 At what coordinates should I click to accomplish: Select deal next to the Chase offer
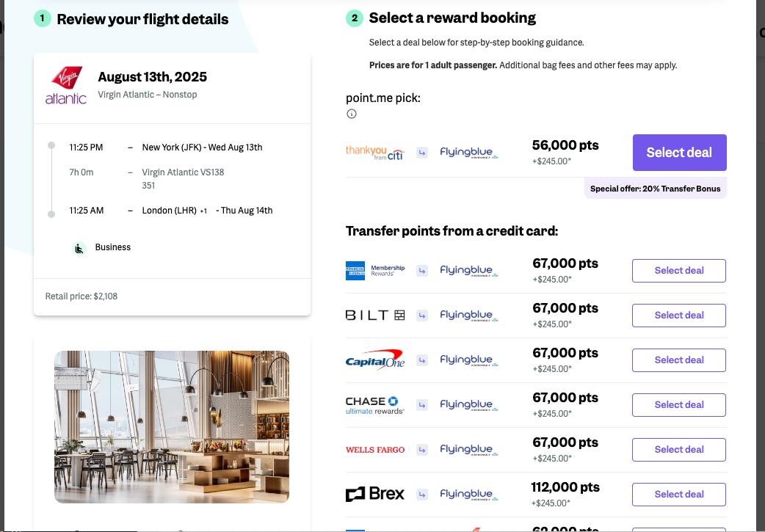[x=678, y=404]
